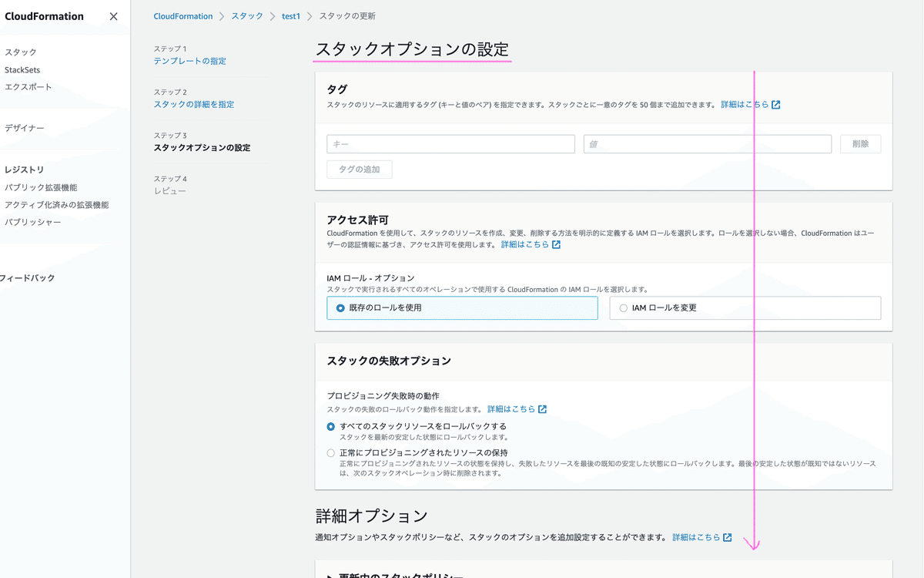Open フィードバック in the sidebar
924x578 pixels.
pyautogui.click(x=28, y=278)
